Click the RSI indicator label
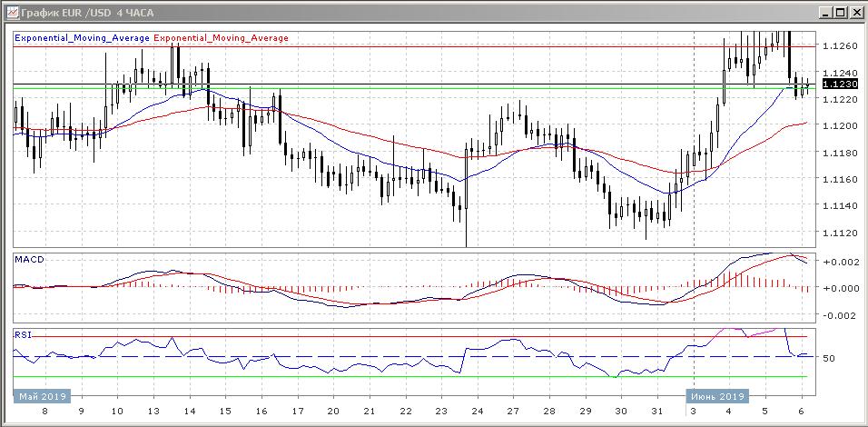 pyautogui.click(x=22, y=334)
